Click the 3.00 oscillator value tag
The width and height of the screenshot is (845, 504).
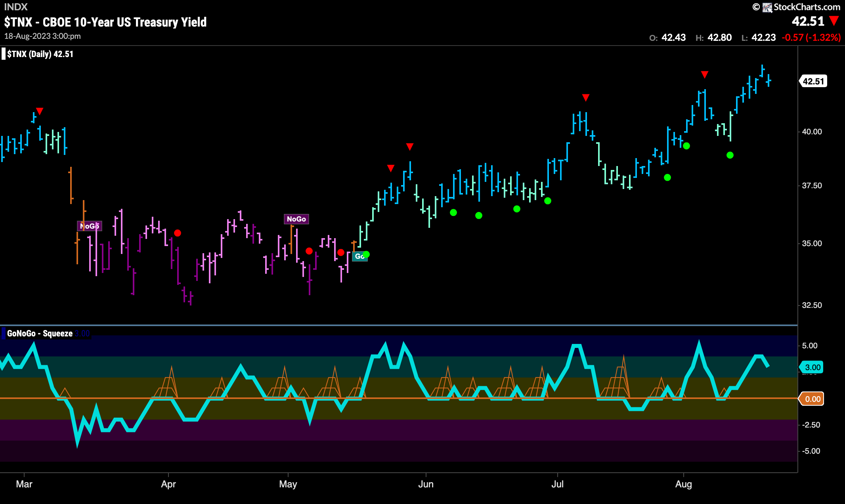pos(812,367)
